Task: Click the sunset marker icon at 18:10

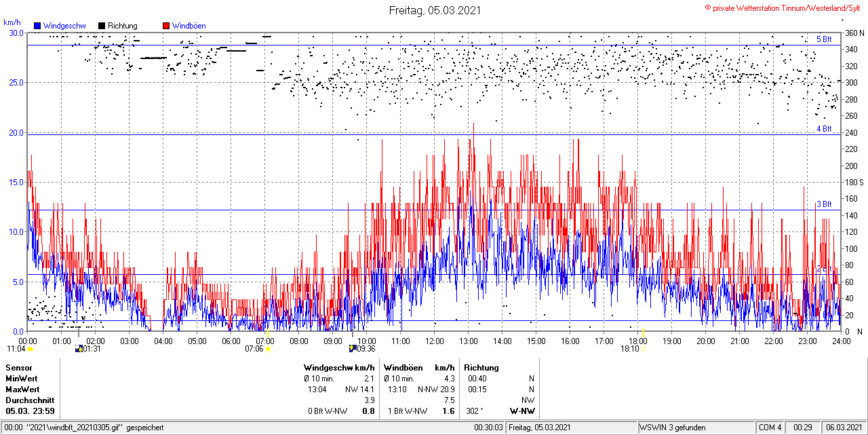Action: [644, 349]
